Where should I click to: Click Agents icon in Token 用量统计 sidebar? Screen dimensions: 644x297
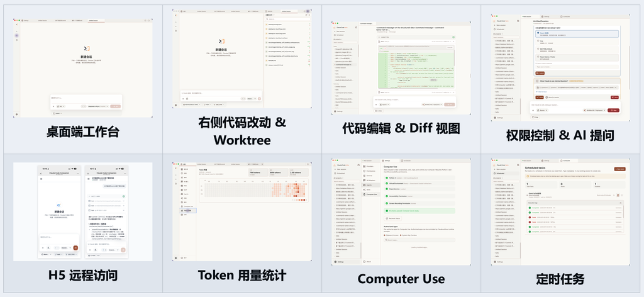[x=182, y=194]
